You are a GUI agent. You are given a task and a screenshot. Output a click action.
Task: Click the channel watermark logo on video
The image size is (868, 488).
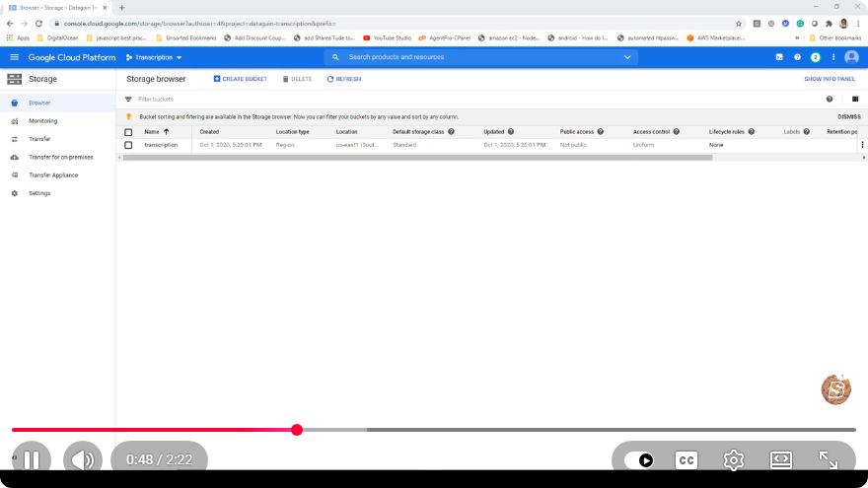click(x=835, y=389)
